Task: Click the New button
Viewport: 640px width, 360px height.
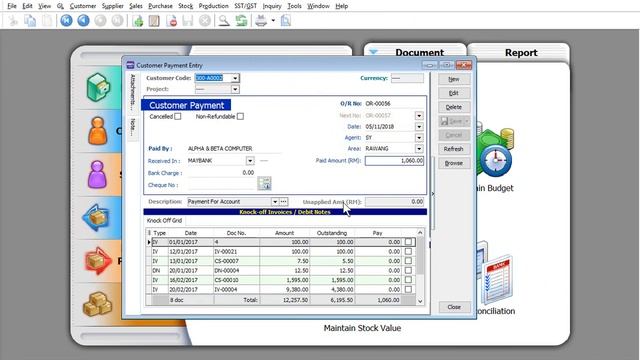Action: click(454, 79)
